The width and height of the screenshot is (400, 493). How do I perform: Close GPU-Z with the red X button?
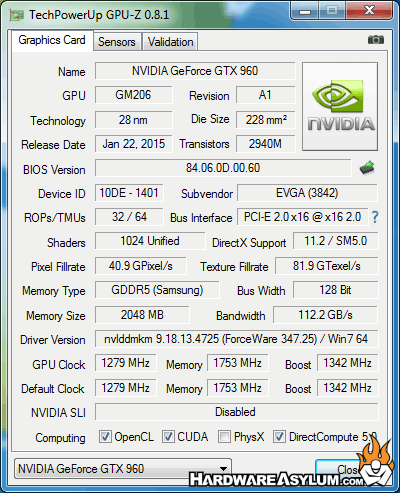tap(369, 11)
